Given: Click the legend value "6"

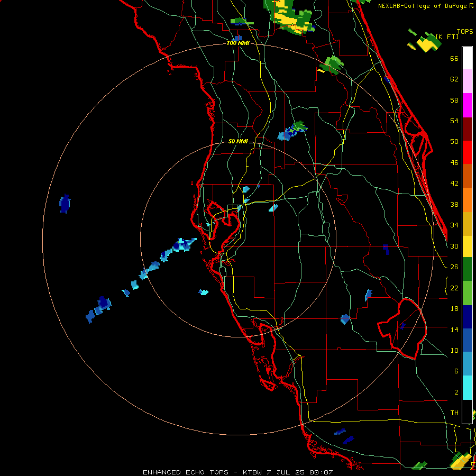Looking at the screenshot, I should pyautogui.click(x=456, y=371).
